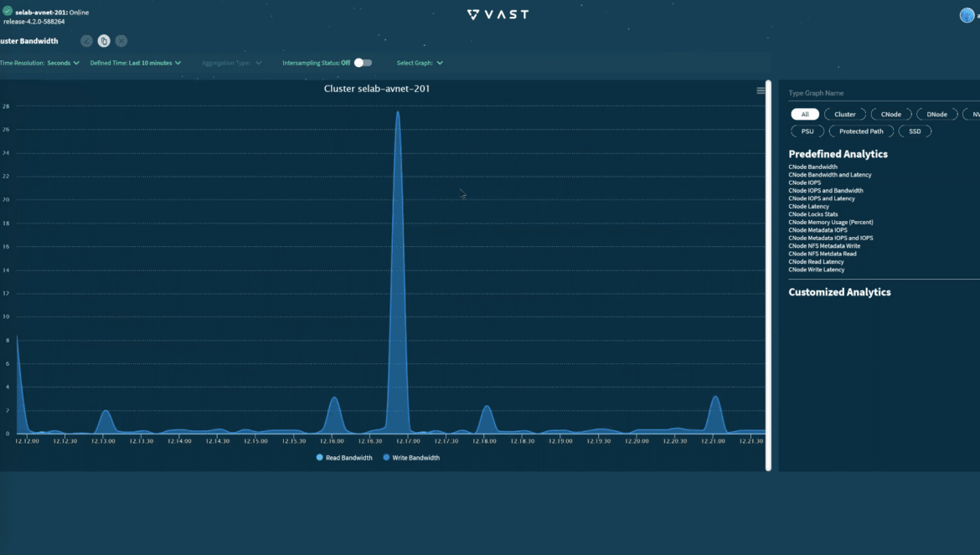Select the SSD filter chip
Screen dimensions: 980x555
click(x=915, y=131)
